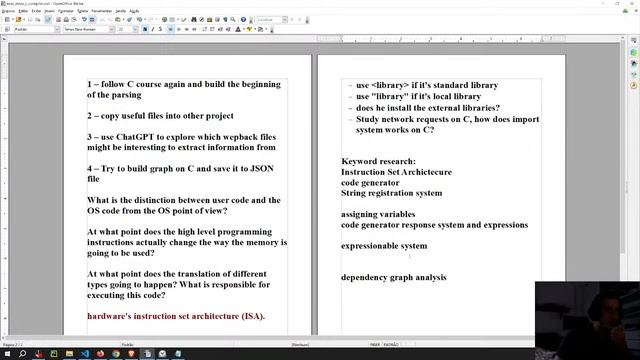The width and height of the screenshot is (640, 360).
Task: Toggle Bold formatting
Action: [145, 29]
